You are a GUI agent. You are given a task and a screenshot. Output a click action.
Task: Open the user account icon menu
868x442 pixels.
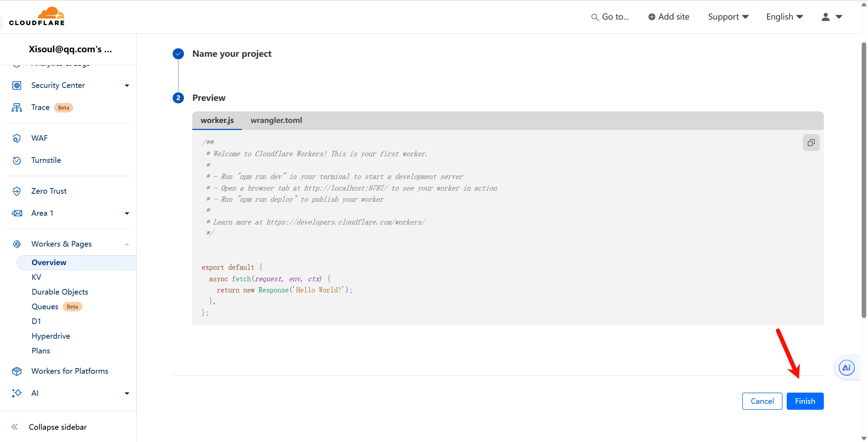point(826,17)
